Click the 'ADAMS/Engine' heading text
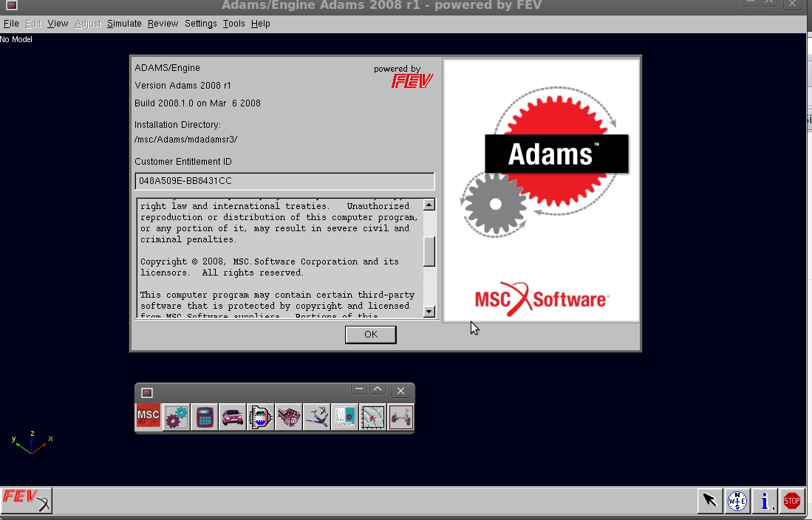 pos(167,68)
